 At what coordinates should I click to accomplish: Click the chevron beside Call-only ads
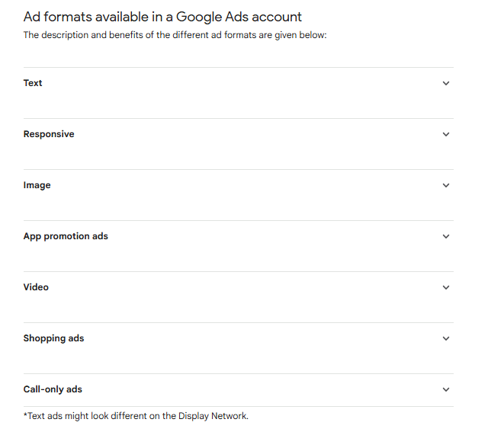pyautogui.click(x=446, y=389)
